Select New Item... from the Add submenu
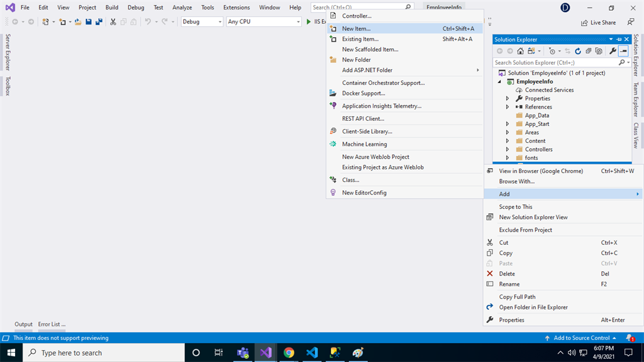 (x=356, y=28)
